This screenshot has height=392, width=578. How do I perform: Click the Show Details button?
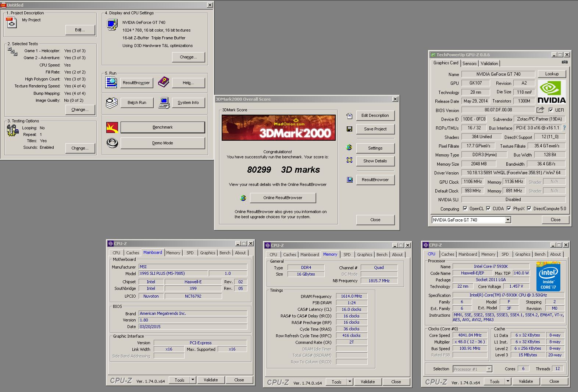(x=375, y=161)
